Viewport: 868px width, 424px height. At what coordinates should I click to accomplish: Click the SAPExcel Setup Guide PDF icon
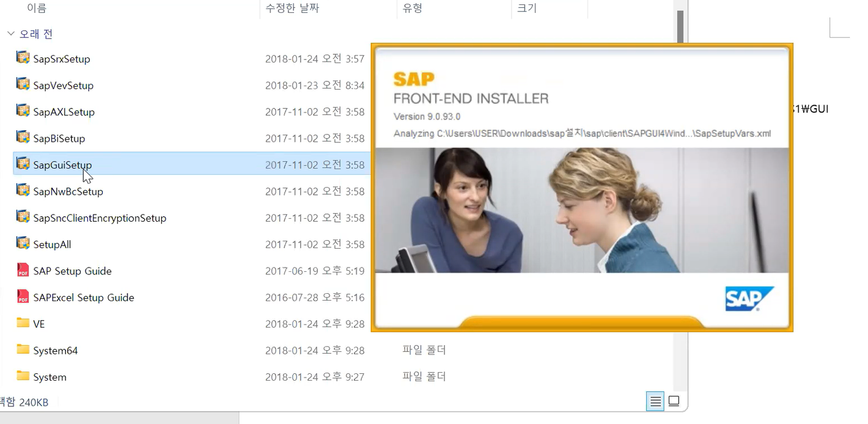pyautogui.click(x=23, y=296)
